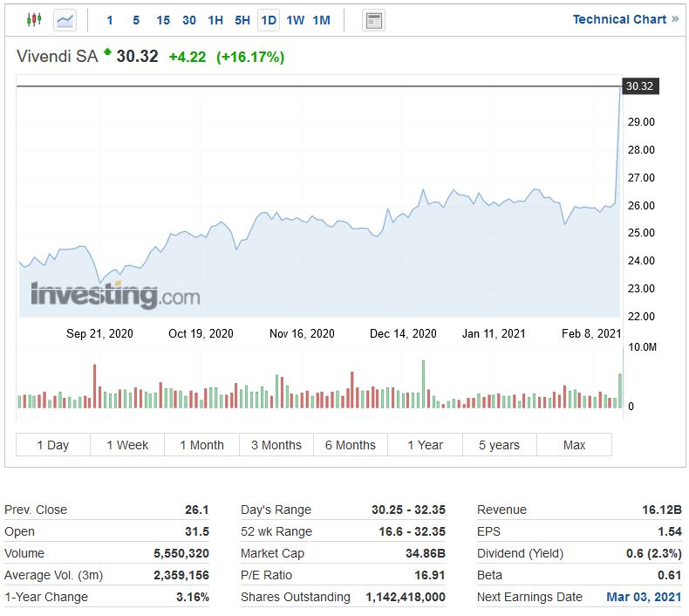Set interval to 1H

[x=215, y=20]
